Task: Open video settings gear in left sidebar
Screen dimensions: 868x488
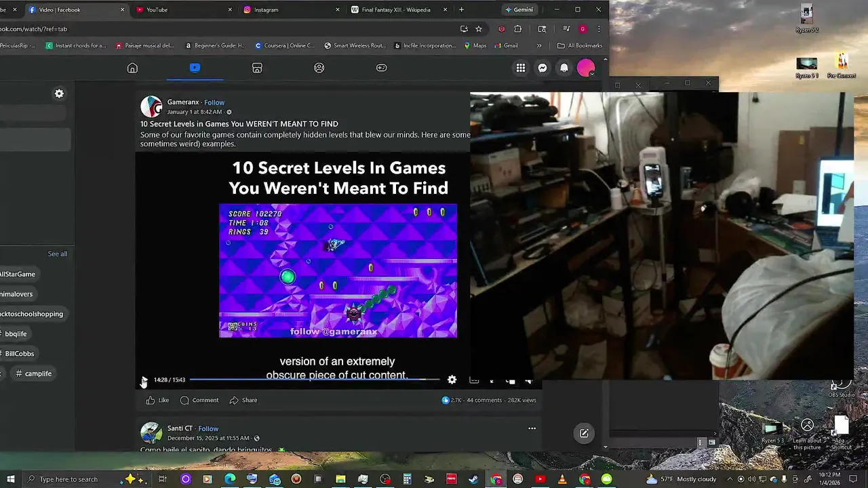Action: click(x=59, y=94)
